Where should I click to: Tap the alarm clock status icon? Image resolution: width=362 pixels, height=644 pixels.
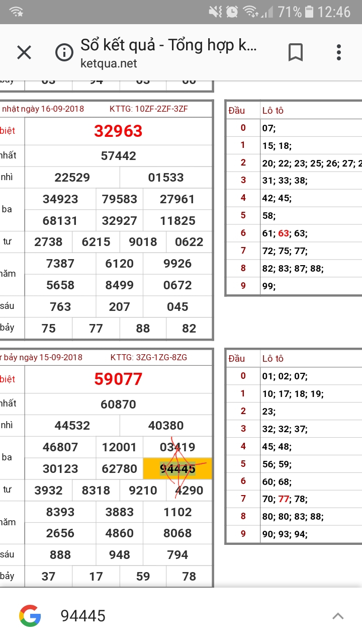(232, 12)
